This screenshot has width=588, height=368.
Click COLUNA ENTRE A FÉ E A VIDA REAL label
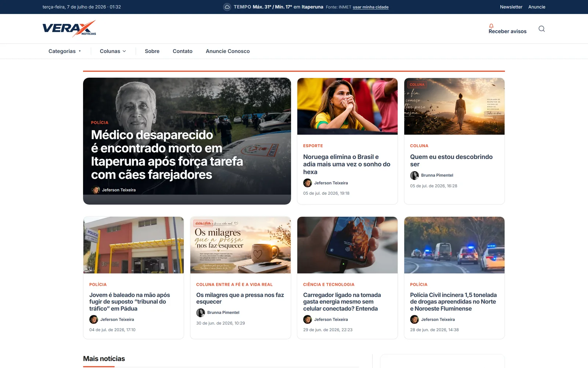pos(234,284)
